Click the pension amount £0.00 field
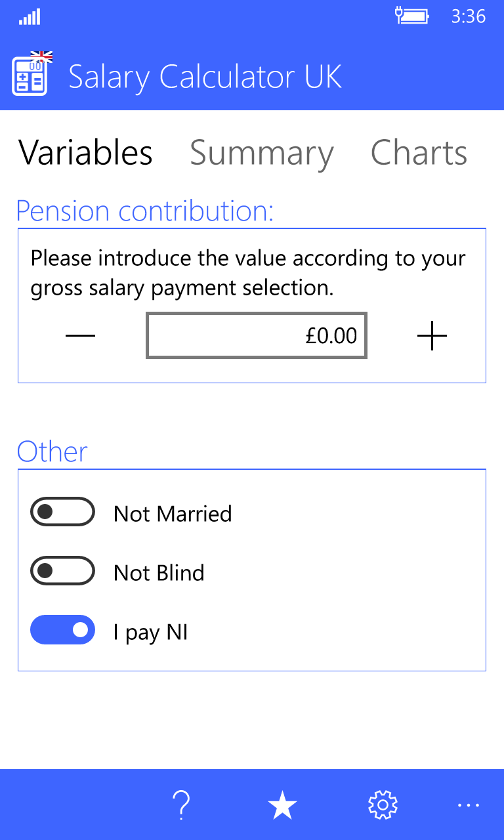504x840 pixels. 256,337
